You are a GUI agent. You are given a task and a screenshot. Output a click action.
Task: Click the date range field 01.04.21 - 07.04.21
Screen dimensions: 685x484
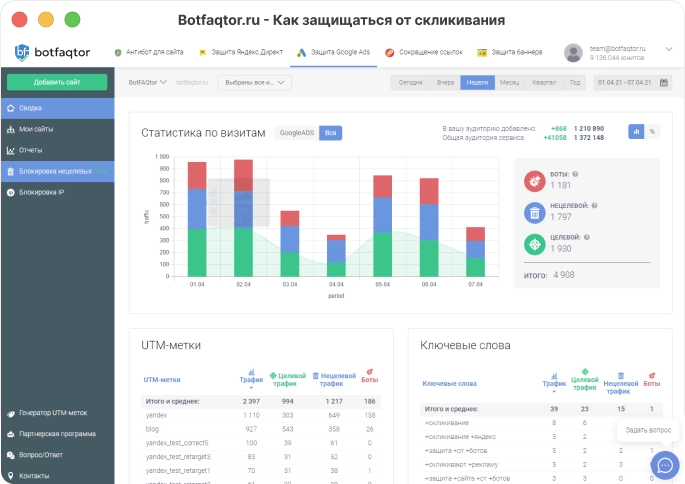pyautogui.click(x=624, y=83)
